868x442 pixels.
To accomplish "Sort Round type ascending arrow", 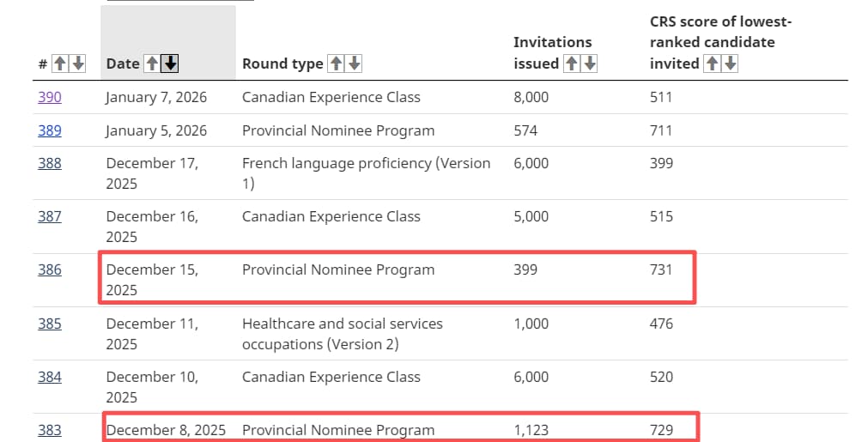I will point(337,64).
